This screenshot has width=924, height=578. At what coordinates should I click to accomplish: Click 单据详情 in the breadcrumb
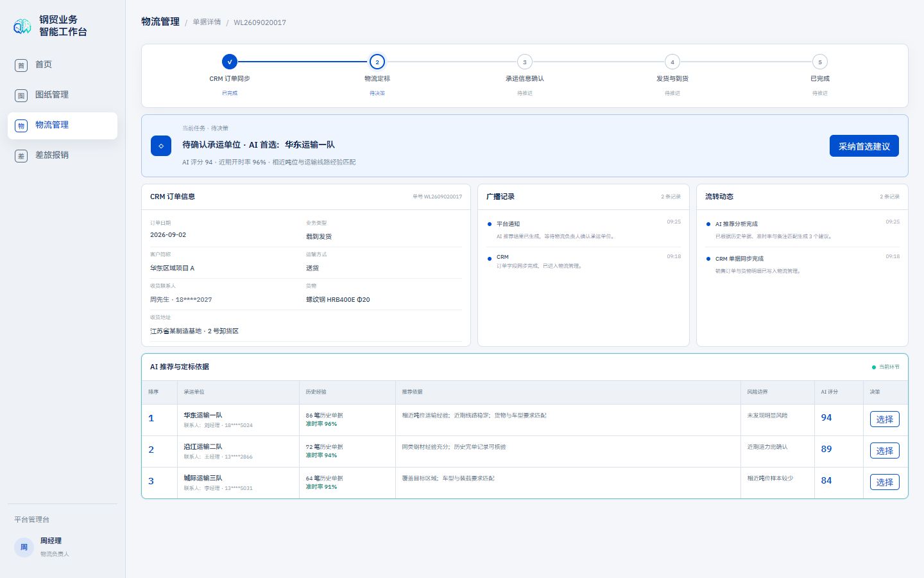[x=207, y=22]
